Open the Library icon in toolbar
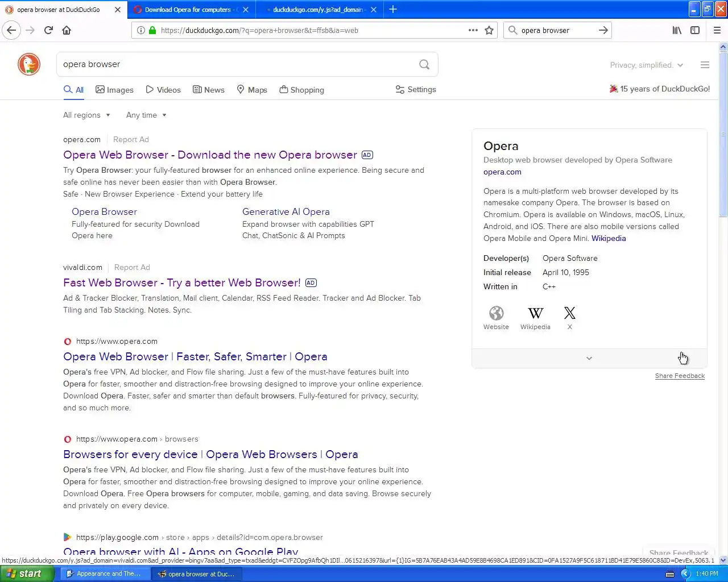 point(677,30)
